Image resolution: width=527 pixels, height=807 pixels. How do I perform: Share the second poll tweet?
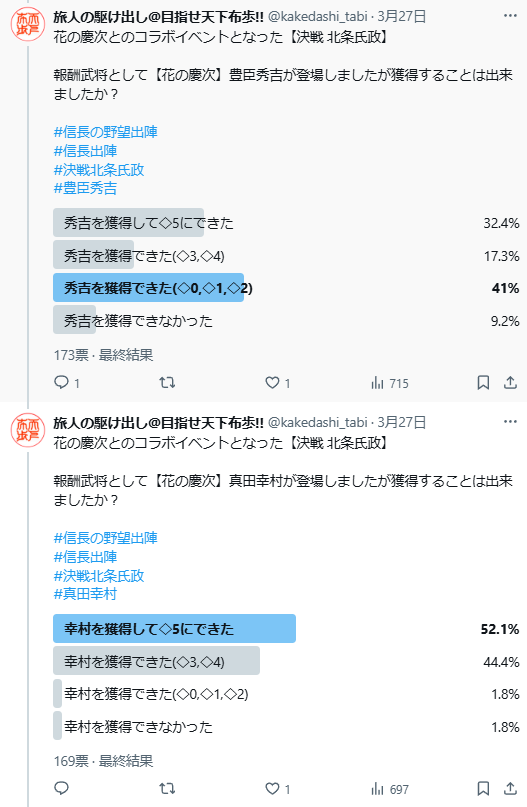pyautogui.click(x=510, y=788)
